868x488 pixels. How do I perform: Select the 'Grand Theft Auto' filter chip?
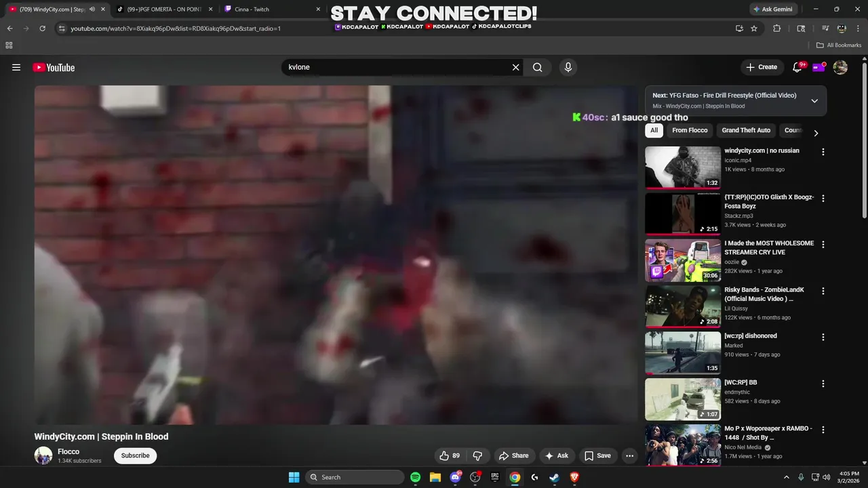click(x=746, y=130)
